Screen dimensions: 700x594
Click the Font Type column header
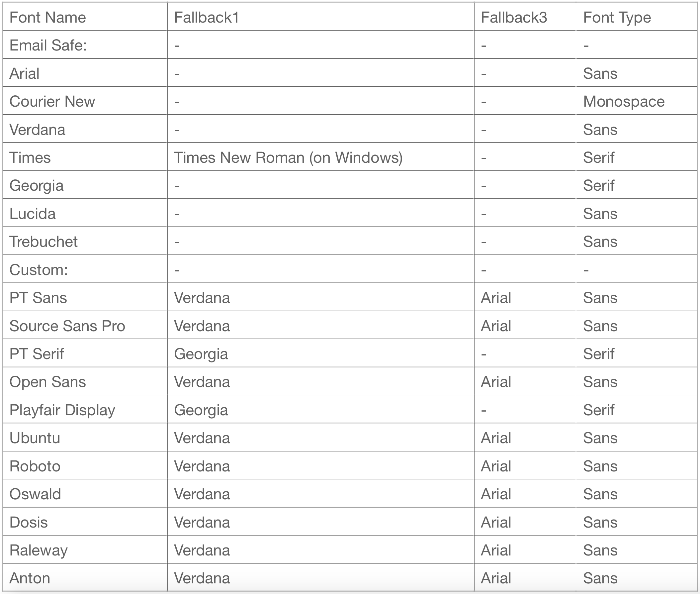click(617, 17)
